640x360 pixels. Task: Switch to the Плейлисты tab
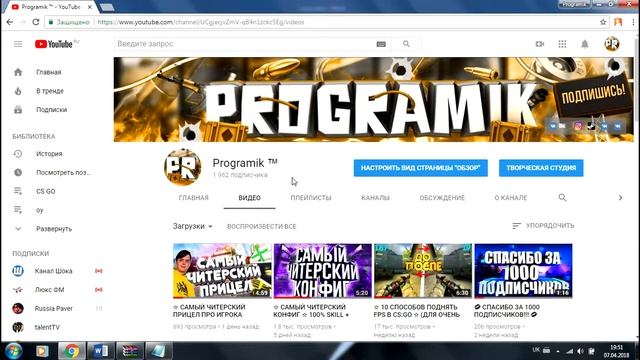click(311, 198)
